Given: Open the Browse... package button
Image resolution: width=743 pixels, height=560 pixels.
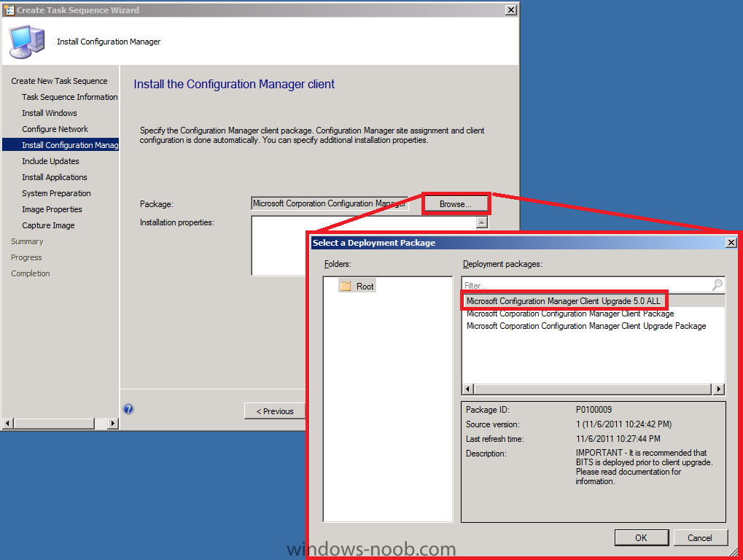Looking at the screenshot, I should coord(456,204).
